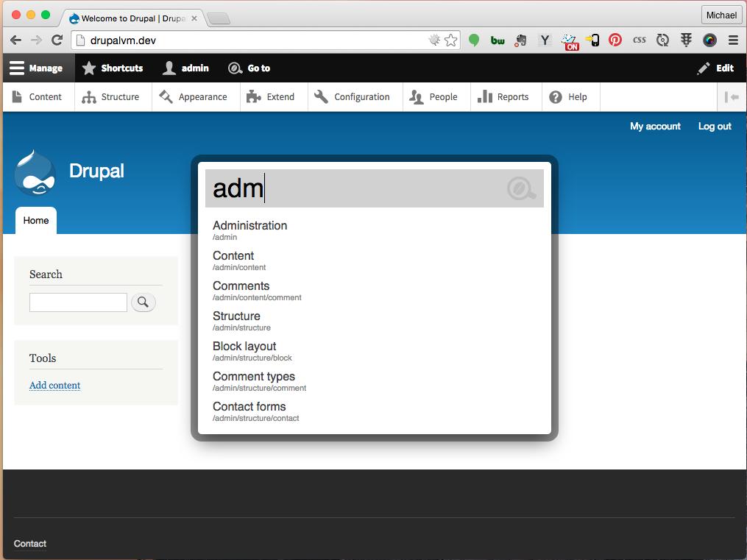Screen dimensions: 747x560
Task: Open Extend admin menu
Action: pyautogui.click(x=274, y=97)
